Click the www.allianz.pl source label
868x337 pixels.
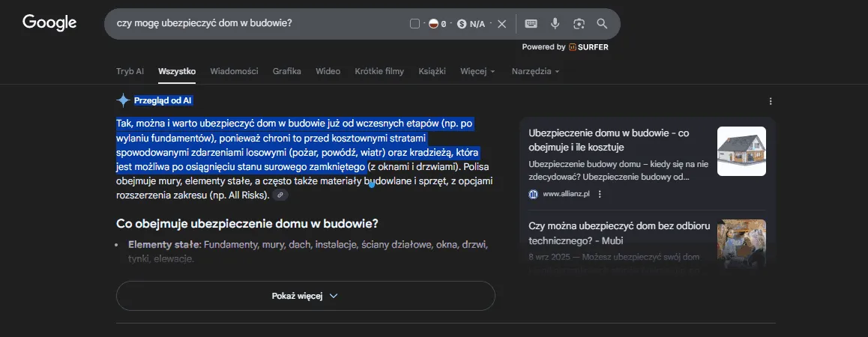coord(565,194)
